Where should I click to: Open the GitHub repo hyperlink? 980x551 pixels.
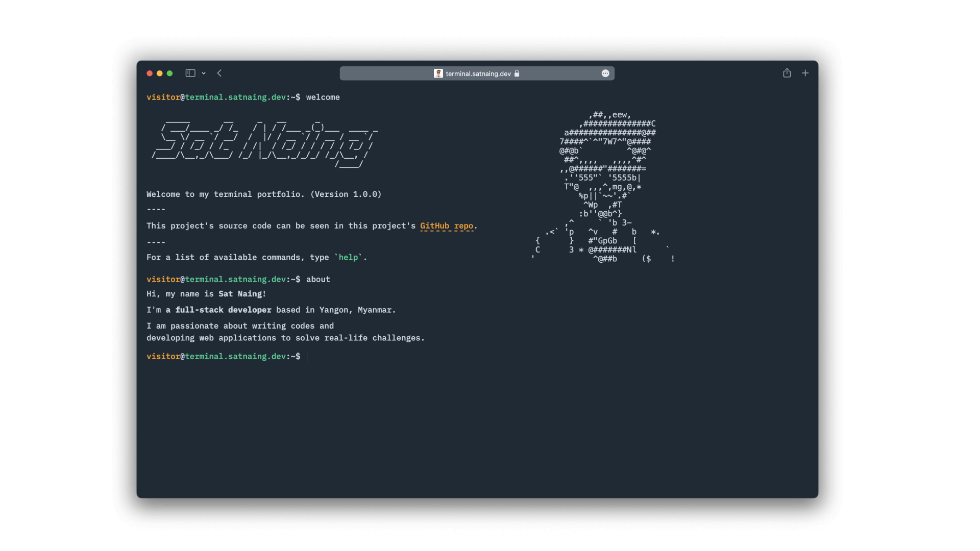[446, 226]
